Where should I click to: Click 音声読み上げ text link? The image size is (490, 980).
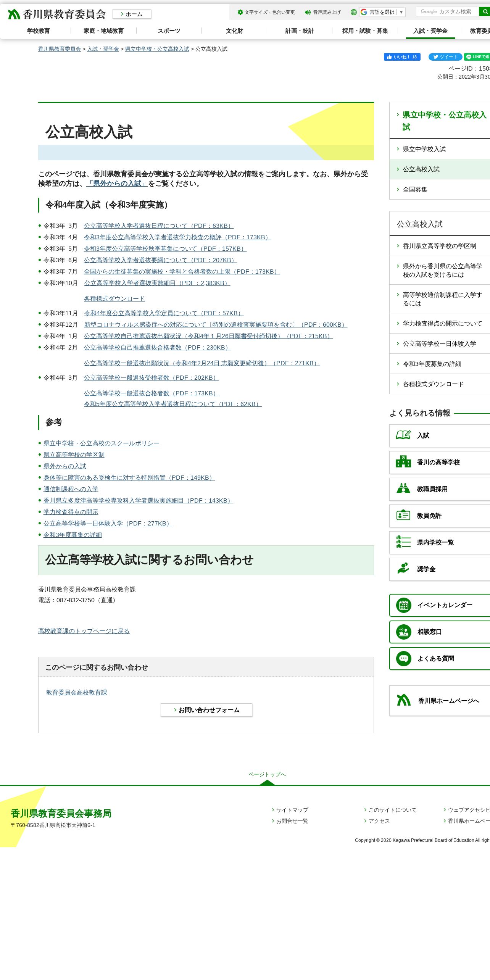327,12
